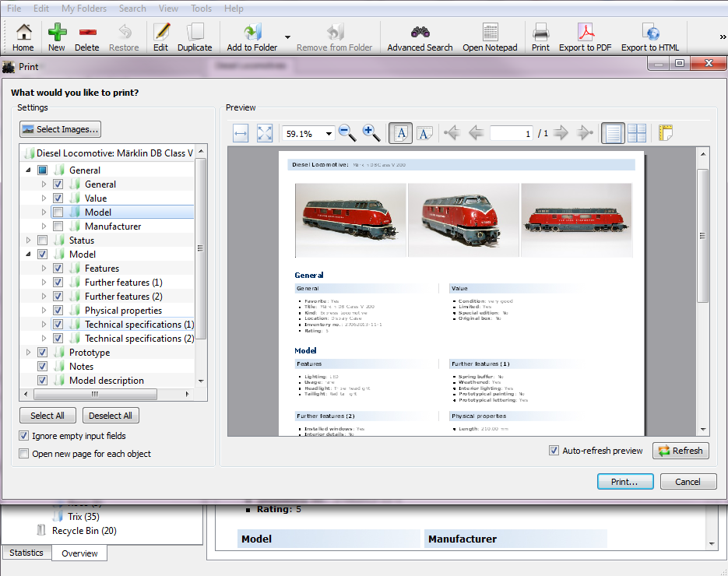This screenshot has width=728, height=576.
Task: Check the Status checkbox
Action: (x=42, y=240)
